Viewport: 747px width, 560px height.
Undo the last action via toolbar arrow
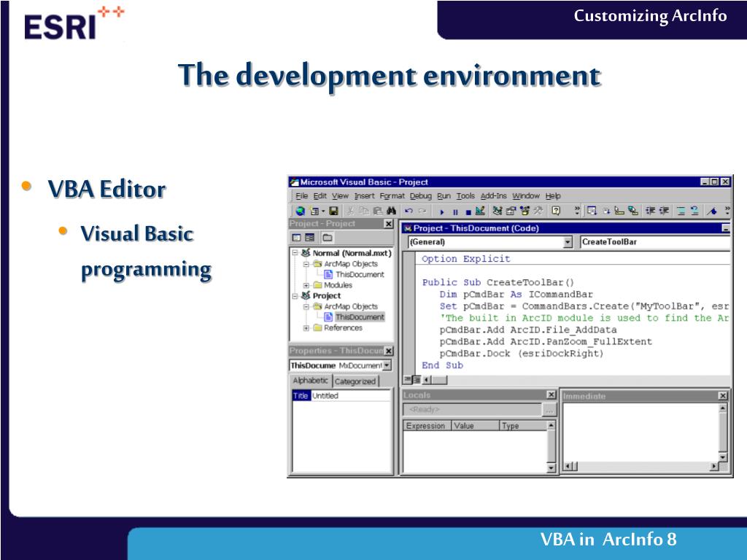tap(409, 211)
